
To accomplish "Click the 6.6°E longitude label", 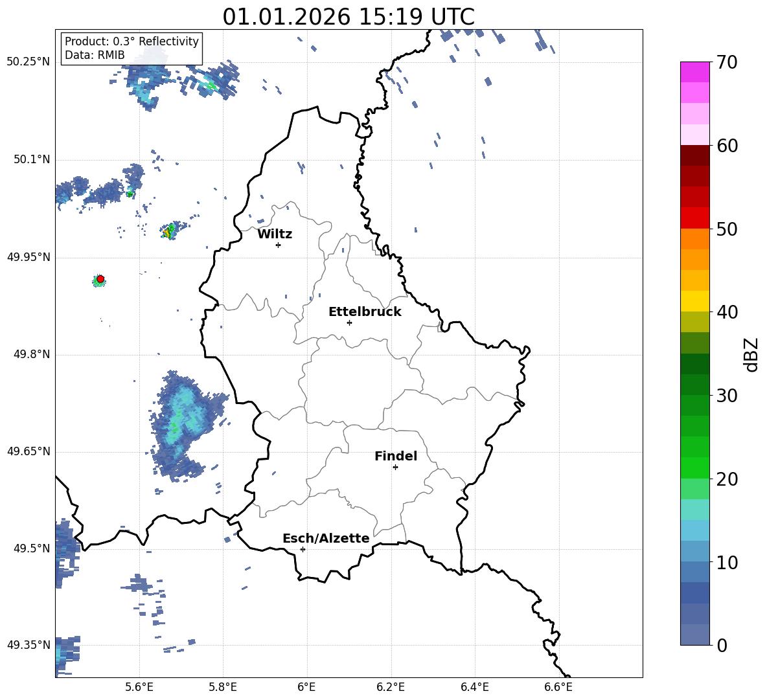I will (558, 687).
